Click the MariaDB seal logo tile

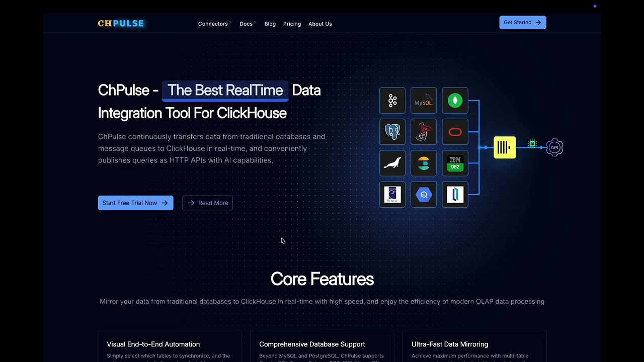[x=392, y=163]
